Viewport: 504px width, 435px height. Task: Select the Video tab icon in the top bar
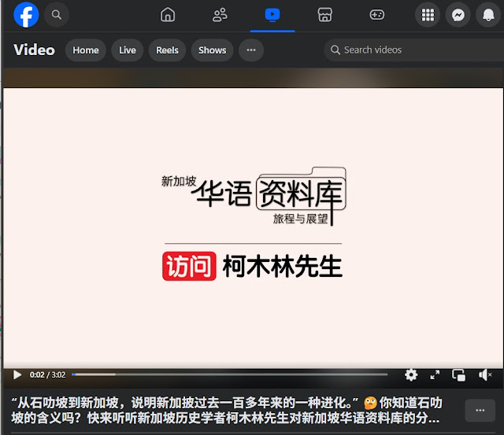pos(272,15)
